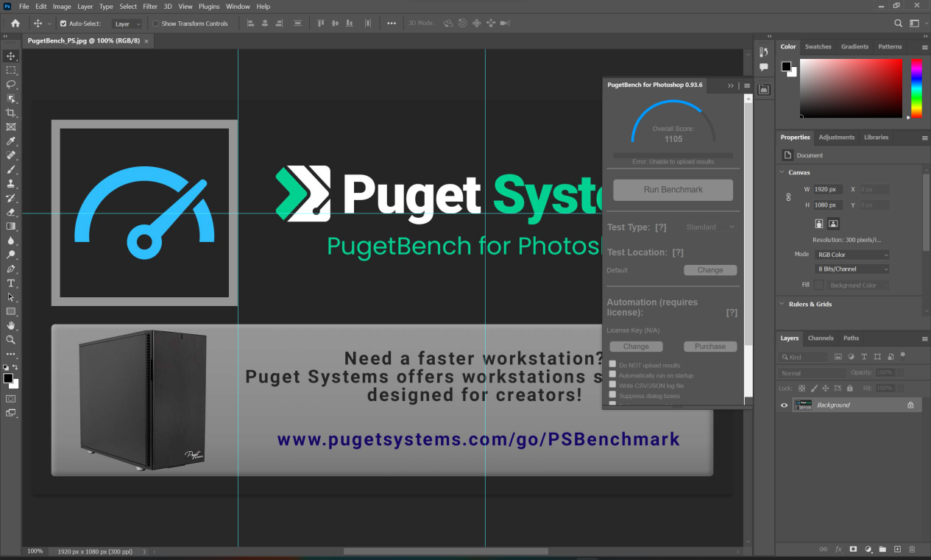Switch to the Channels tab
The width and height of the screenshot is (931, 560).
(x=821, y=339)
